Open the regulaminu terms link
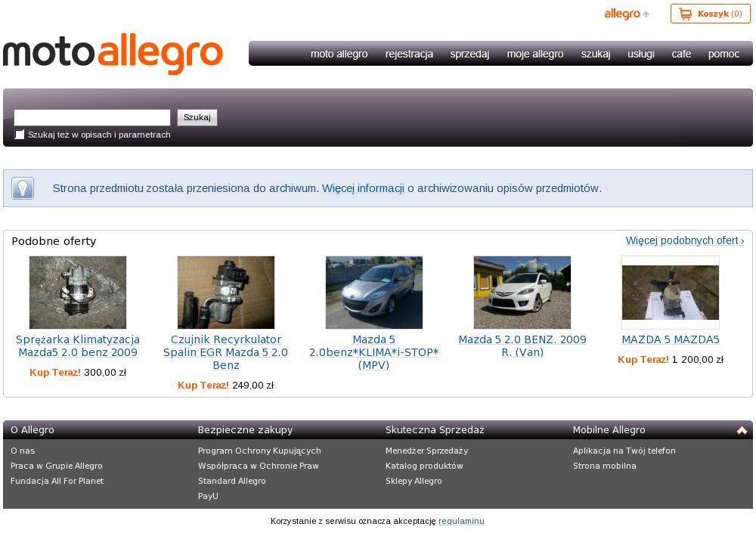The height and width of the screenshot is (536, 756). (x=461, y=521)
